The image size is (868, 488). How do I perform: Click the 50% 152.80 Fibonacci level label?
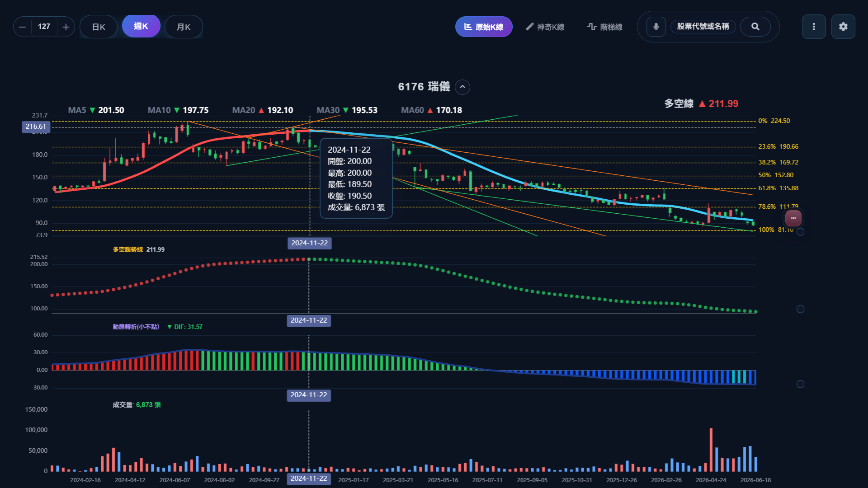(776, 175)
